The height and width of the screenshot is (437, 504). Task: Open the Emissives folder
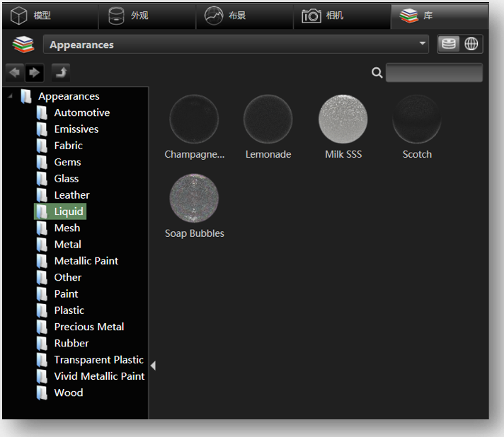point(76,129)
